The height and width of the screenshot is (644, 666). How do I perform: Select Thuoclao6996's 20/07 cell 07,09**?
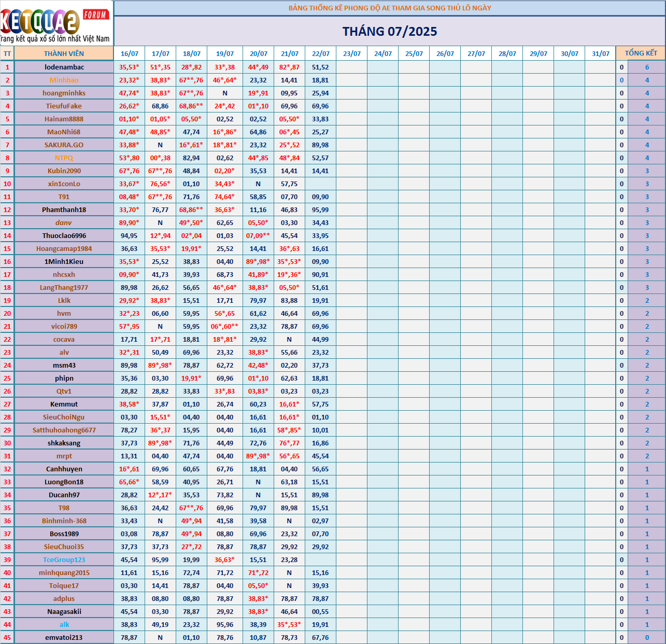tap(258, 235)
